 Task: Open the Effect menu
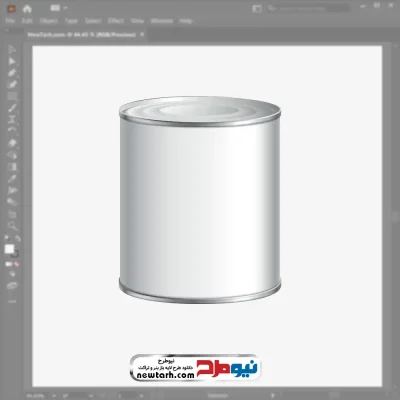coord(116,21)
